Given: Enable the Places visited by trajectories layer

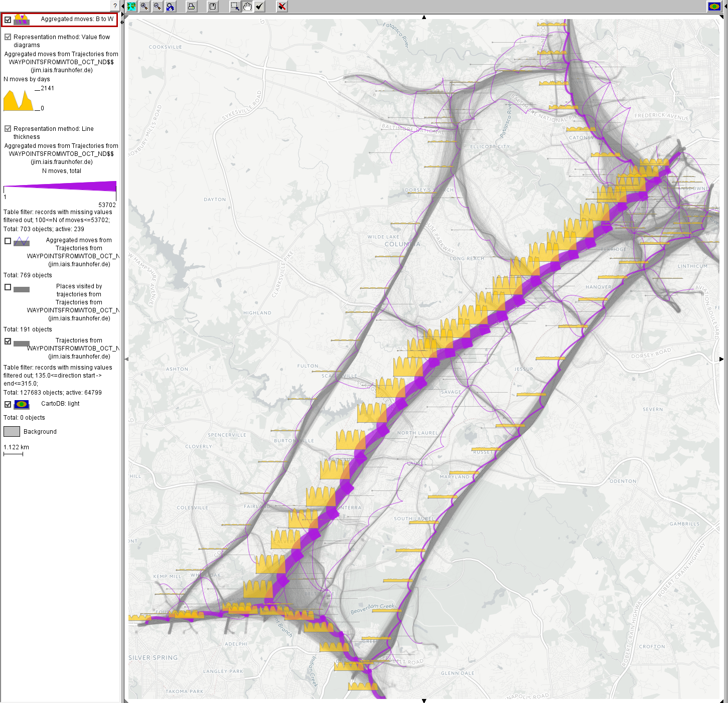Looking at the screenshot, I should tap(8, 287).
